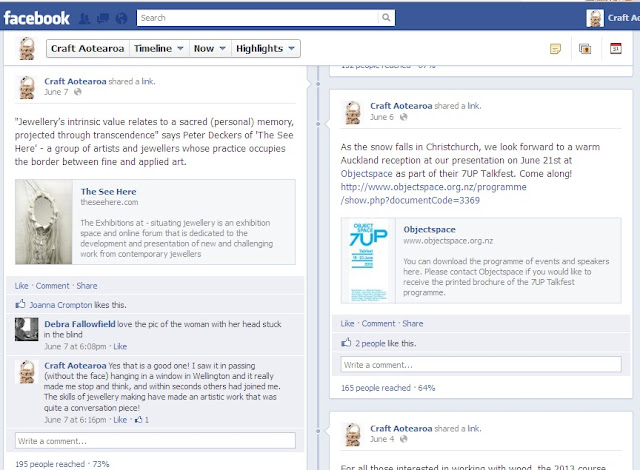Open the photo icon next to note icon
The width and height of the screenshot is (640, 470).
tap(585, 49)
